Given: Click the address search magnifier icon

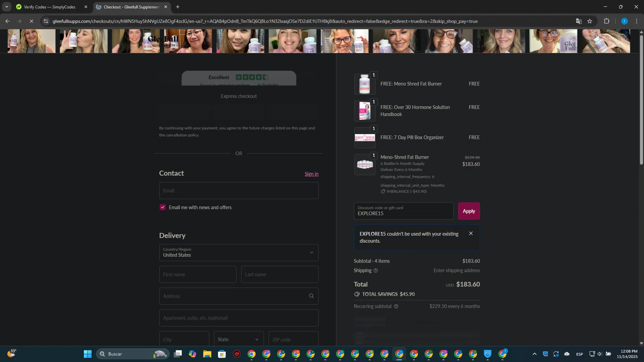Looking at the screenshot, I should tap(311, 296).
